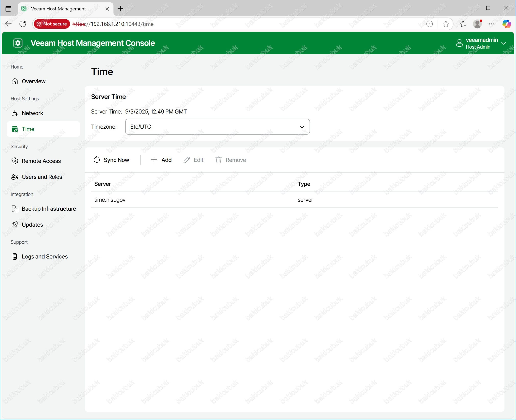Click the Sync Now button

(x=111, y=160)
